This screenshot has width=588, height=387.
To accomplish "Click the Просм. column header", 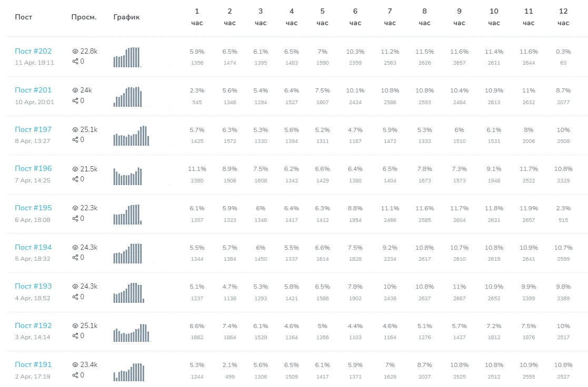I will pyautogui.click(x=84, y=17).
